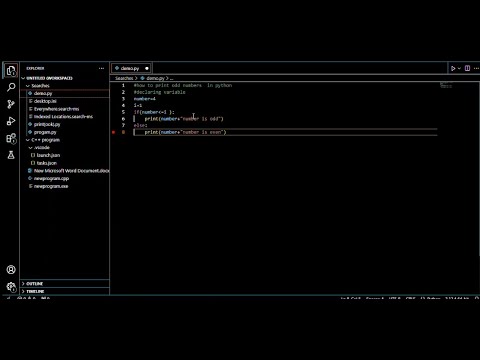Remove the breakpoint on line 8
This screenshot has height=360, width=480.
point(114,132)
